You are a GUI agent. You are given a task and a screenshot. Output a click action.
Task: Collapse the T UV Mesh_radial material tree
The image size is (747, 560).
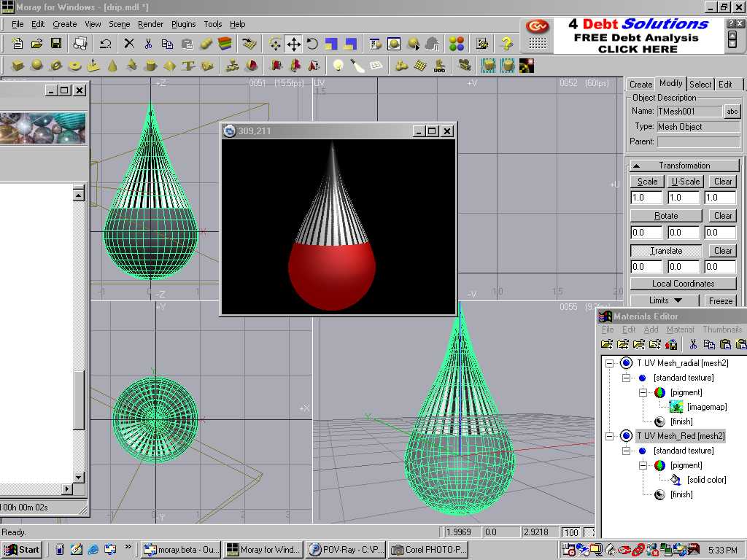pyautogui.click(x=610, y=363)
